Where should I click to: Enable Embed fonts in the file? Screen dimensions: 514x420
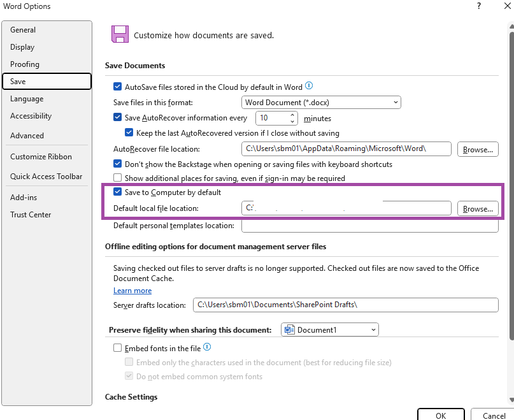tap(117, 348)
